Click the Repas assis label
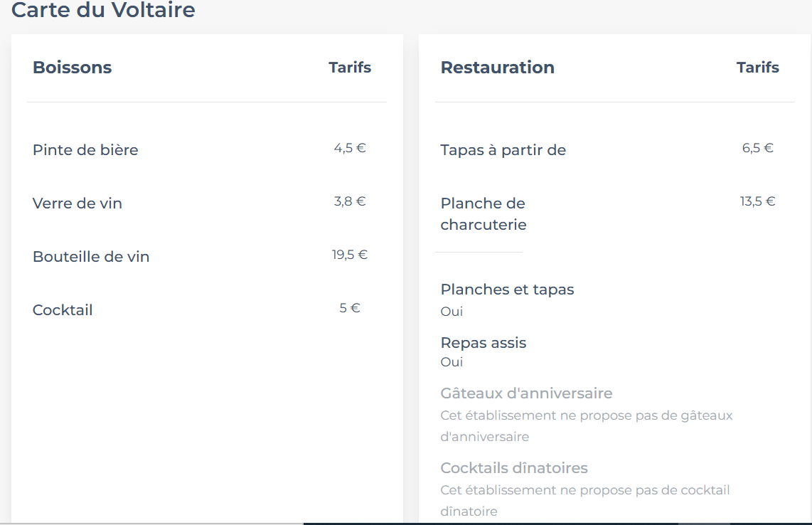Image resolution: width=812 pixels, height=525 pixels. tap(484, 343)
